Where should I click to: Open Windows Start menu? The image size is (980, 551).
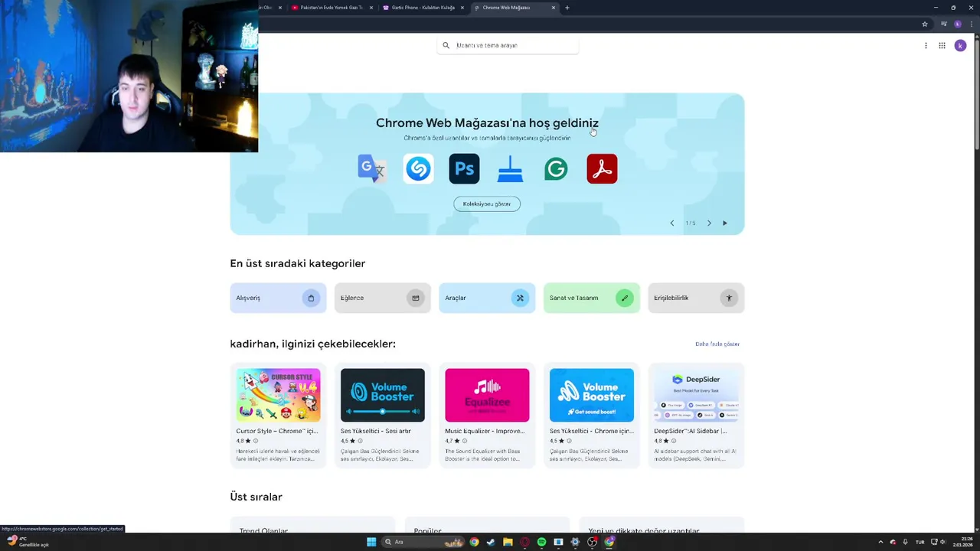click(371, 542)
